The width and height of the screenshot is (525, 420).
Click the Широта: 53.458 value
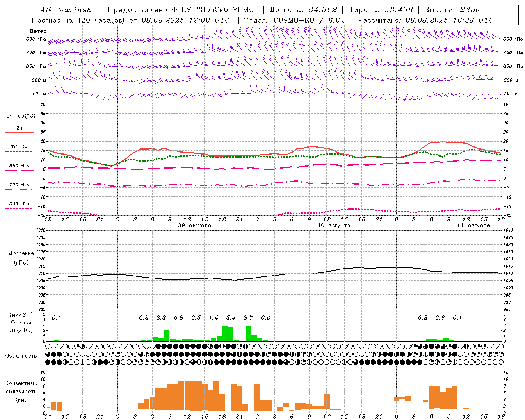[x=380, y=10]
